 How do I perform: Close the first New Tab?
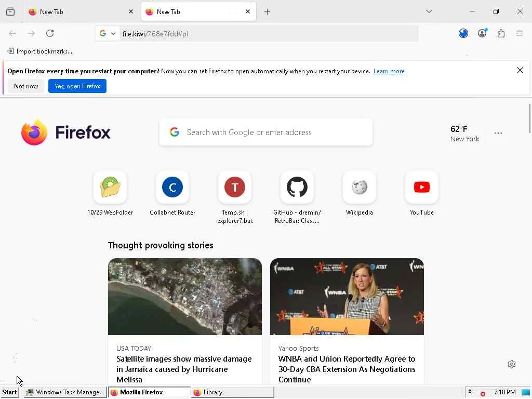(131, 11)
